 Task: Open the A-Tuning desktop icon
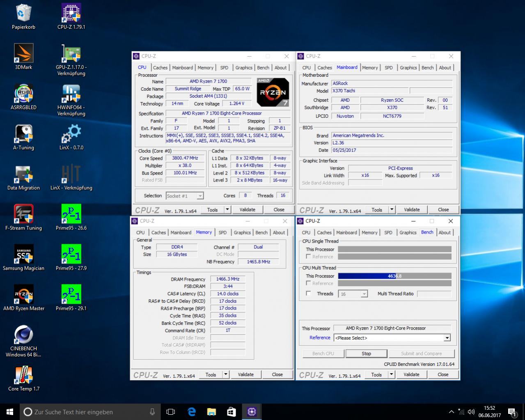coord(23,137)
